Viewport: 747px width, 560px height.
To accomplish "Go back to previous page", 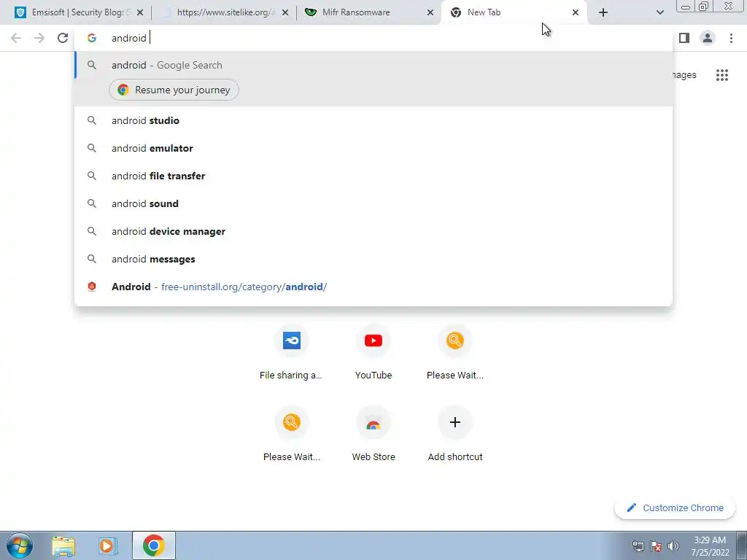I will (x=16, y=38).
